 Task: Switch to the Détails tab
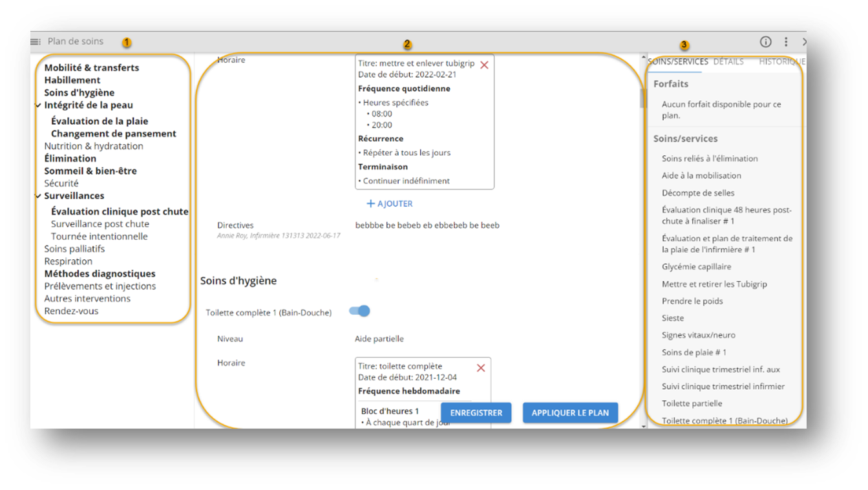(728, 62)
